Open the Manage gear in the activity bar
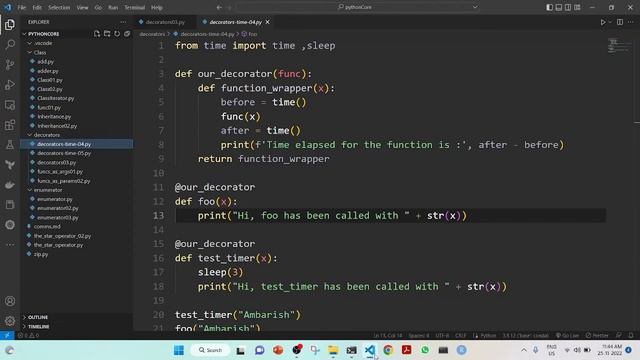This screenshot has width=640, height=360. pos(10,321)
